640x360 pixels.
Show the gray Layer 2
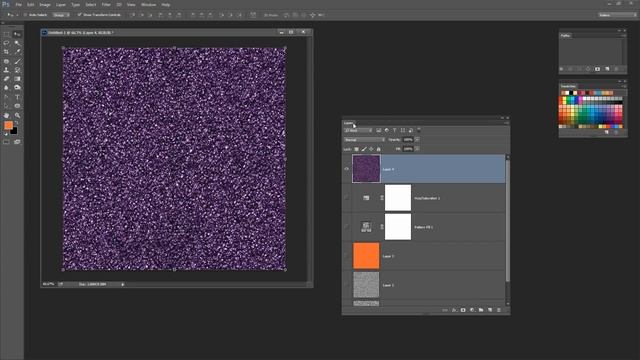347,285
